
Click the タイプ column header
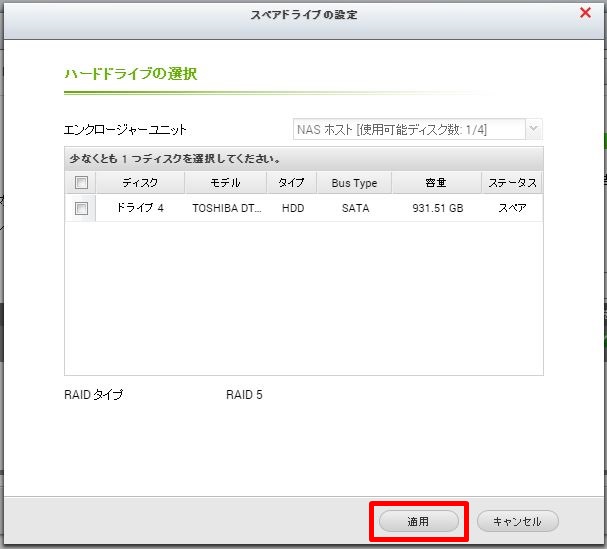coord(291,183)
